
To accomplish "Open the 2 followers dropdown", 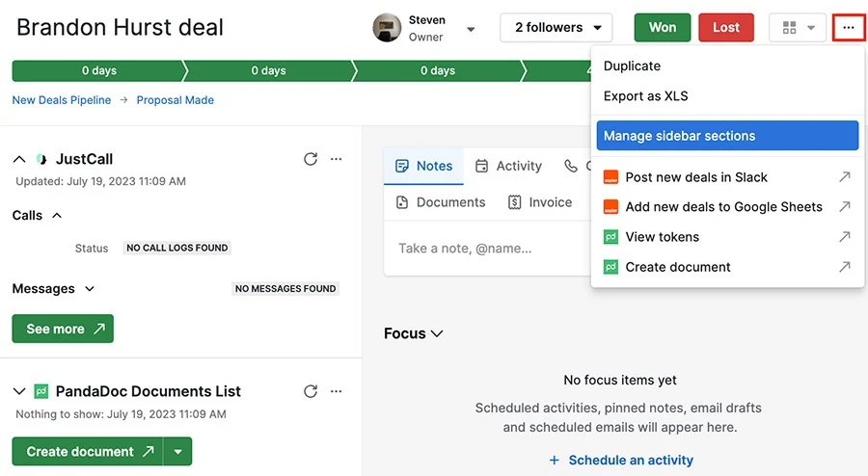I will tap(556, 28).
